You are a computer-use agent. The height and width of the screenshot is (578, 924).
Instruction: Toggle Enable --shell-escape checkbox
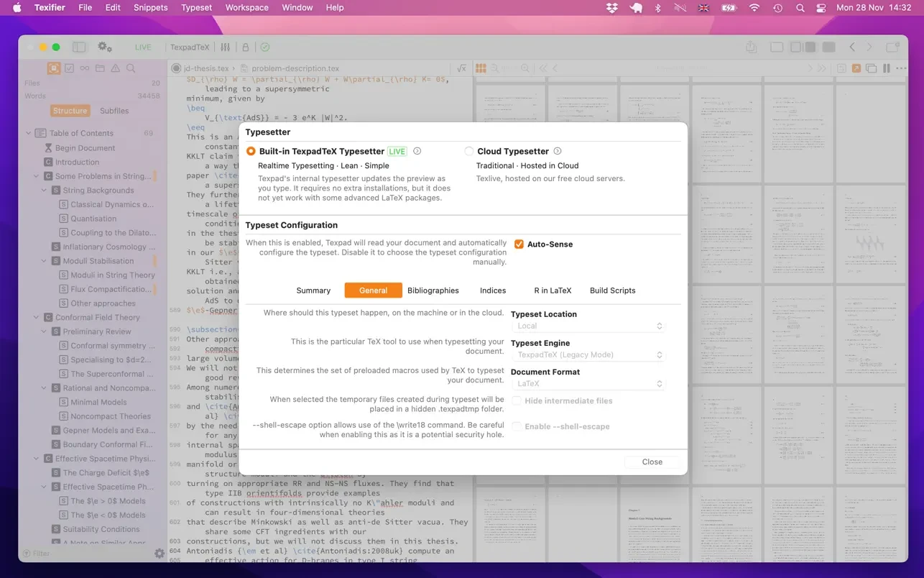pyautogui.click(x=517, y=426)
